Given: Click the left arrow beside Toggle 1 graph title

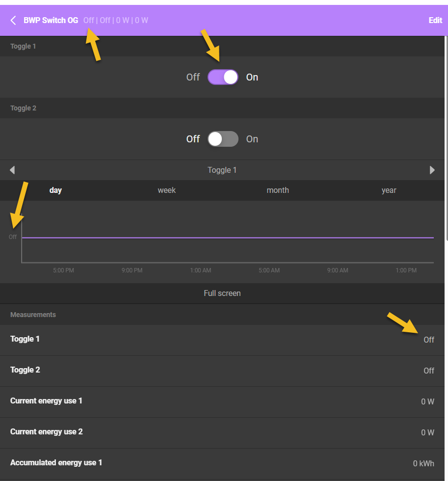Looking at the screenshot, I should [12, 170].
